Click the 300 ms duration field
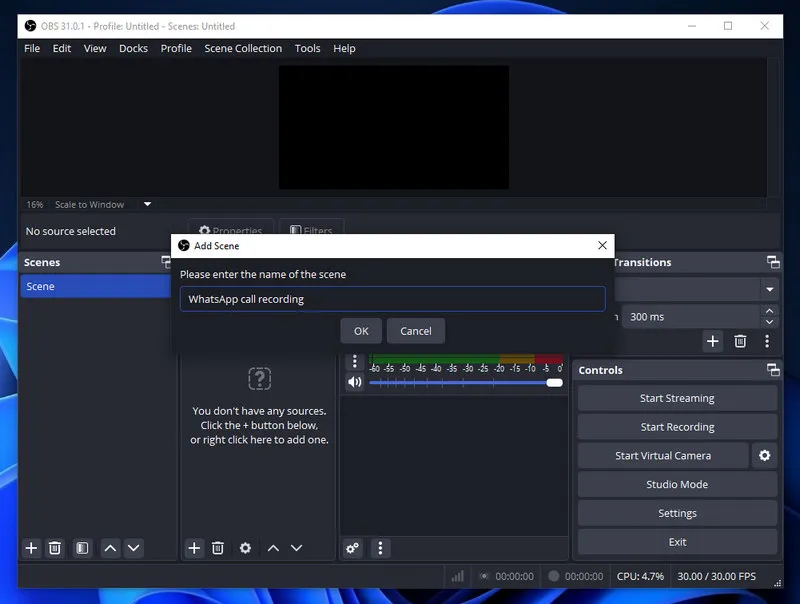This screenshot has width=800, height=604. point(691,317)
